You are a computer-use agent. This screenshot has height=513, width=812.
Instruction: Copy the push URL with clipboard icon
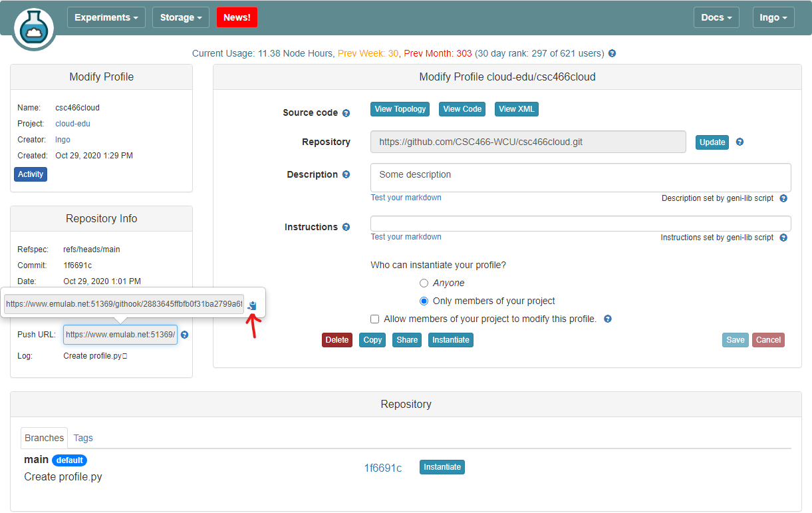(252, 305)
